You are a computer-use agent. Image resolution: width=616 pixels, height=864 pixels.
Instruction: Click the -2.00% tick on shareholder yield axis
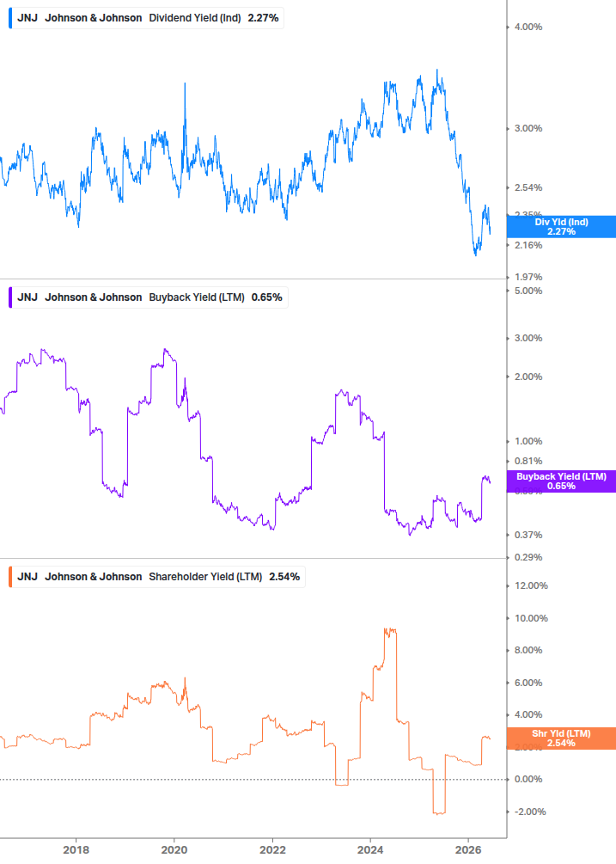[530, 812]
